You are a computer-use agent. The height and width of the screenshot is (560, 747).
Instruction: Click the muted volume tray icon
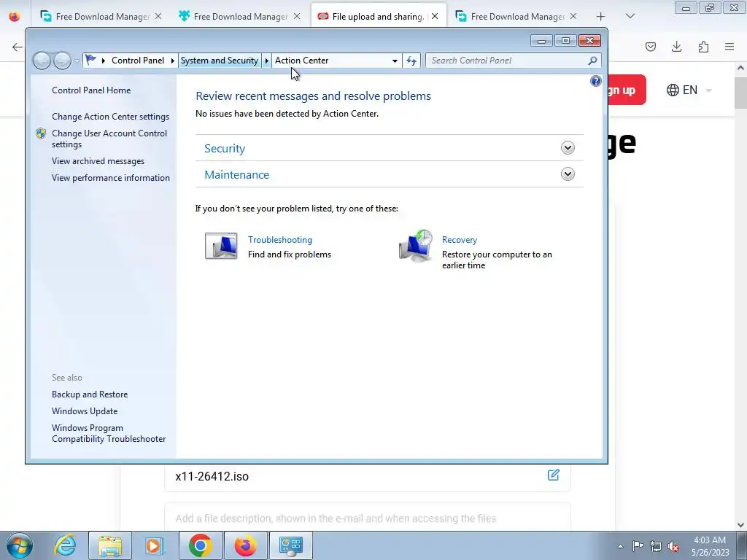(x=673, y=546)
